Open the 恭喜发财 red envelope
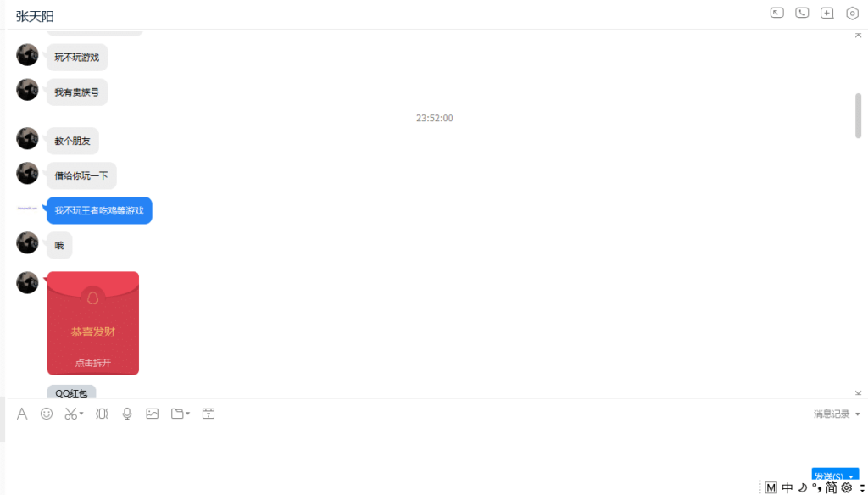The width and height of the screenshot is (868, 495). [x=93, y=323]
